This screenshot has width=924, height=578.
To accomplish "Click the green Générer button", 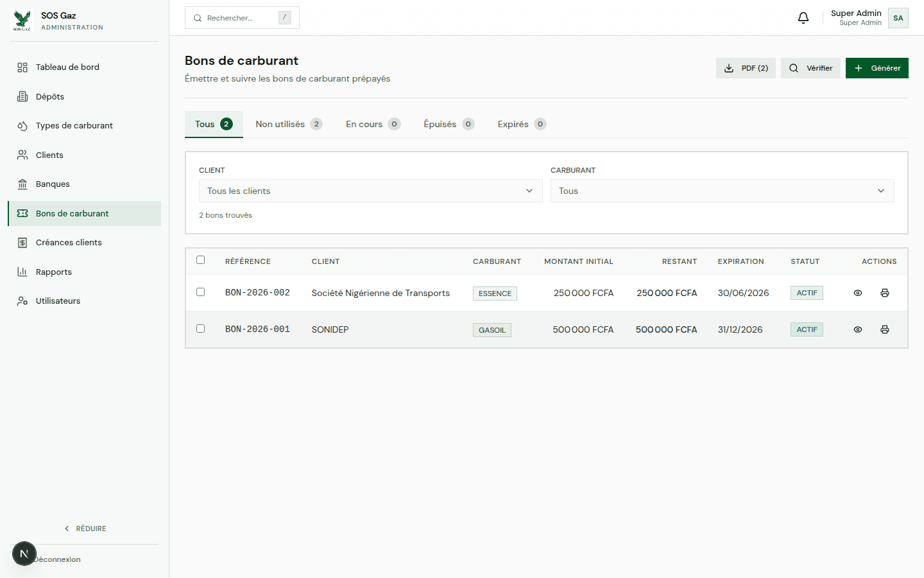I will (x=877, y=68).
